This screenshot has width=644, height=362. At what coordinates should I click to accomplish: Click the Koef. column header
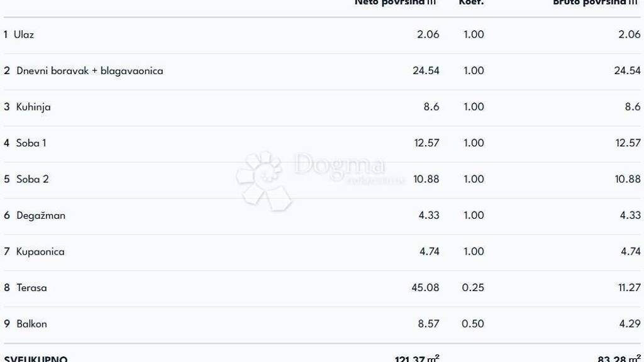pos(471,3)
